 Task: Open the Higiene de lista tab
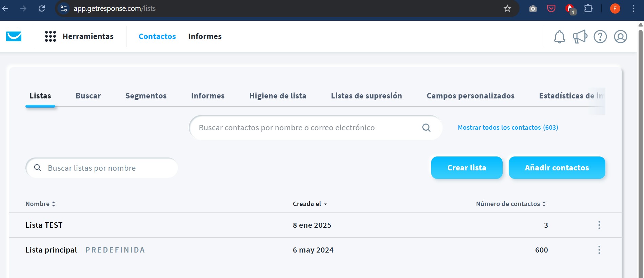point(278,96)
